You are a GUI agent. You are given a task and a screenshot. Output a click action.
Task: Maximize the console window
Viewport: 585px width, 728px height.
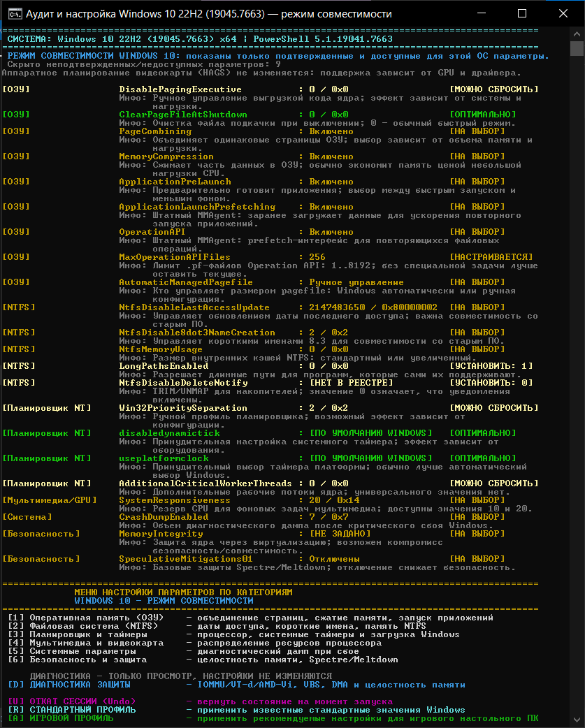coord(522,13)
